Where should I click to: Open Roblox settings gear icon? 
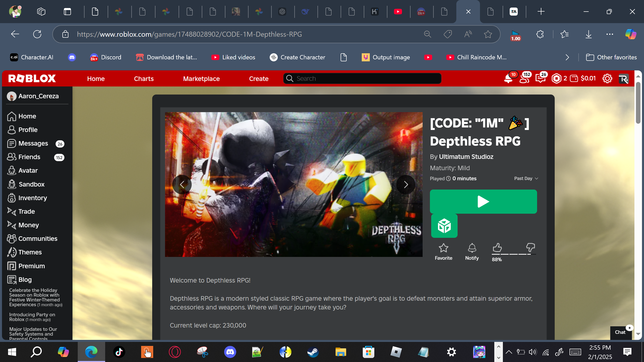[x=607, y=79]
